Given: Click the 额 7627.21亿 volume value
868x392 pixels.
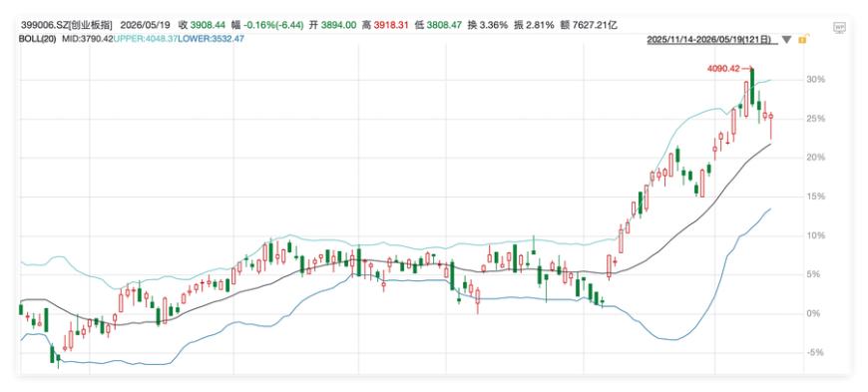Looking at the screenshot, I should point(588,25).
